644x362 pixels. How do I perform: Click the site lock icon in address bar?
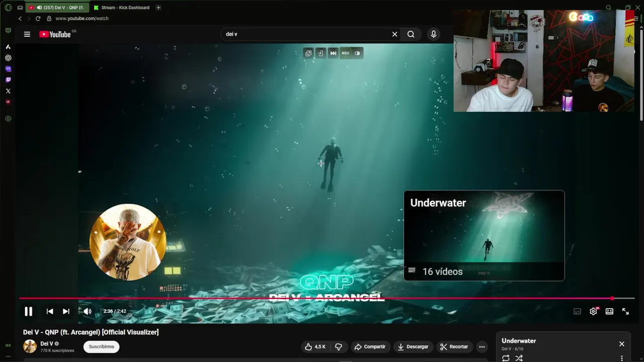[x=49, y=19]
